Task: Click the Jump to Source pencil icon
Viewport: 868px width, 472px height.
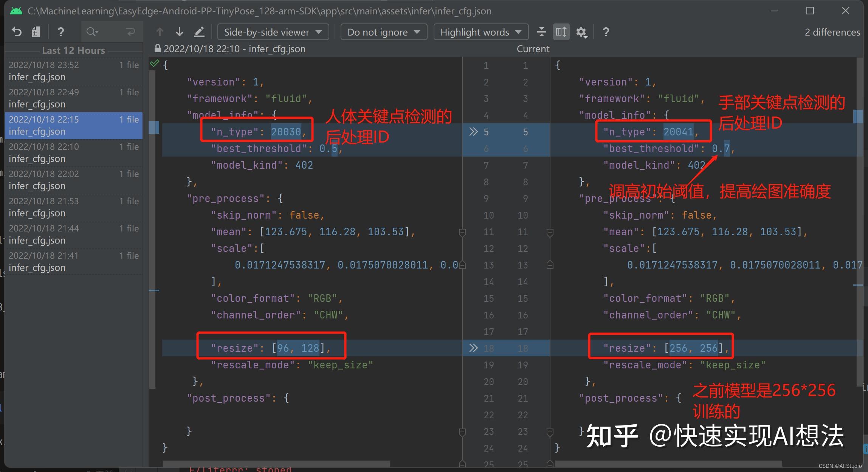Action: pyautogui.click(x=199, y=32)
